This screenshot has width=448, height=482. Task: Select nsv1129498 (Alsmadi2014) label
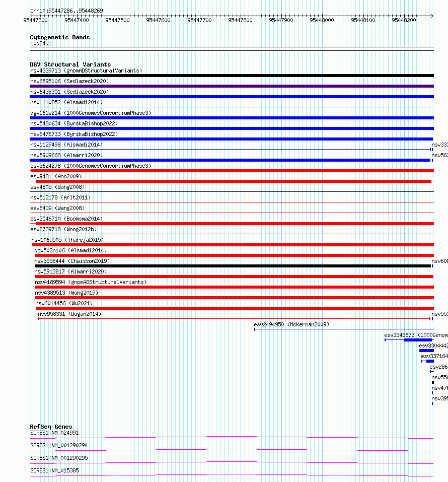pyautogui.click(x=66, y=145)
